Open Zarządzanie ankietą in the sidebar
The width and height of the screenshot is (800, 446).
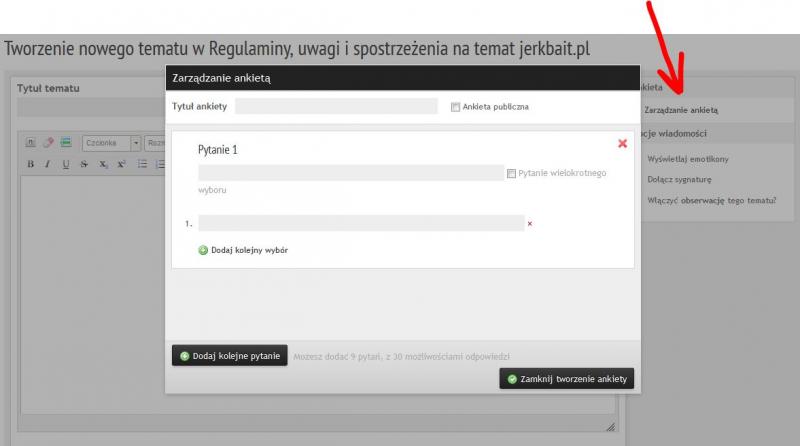(681, 110)
